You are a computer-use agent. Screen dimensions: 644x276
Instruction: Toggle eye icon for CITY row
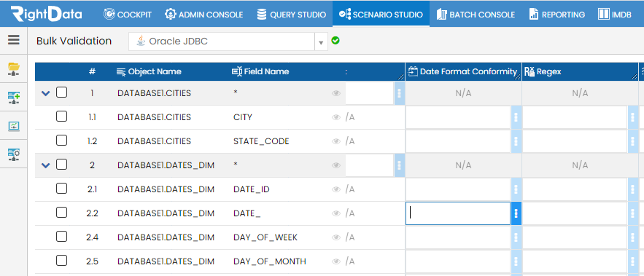tap(336, 117)
